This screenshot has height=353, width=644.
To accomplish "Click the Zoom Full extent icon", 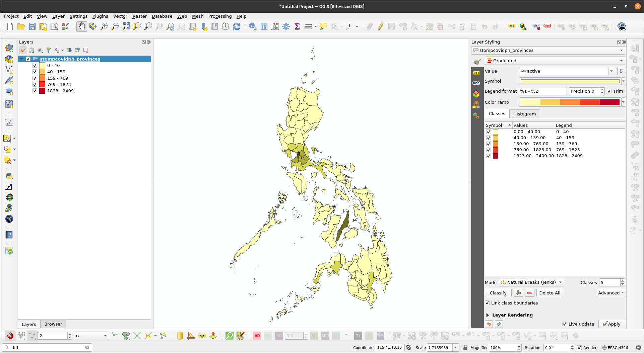I will [x=126, y=26].
